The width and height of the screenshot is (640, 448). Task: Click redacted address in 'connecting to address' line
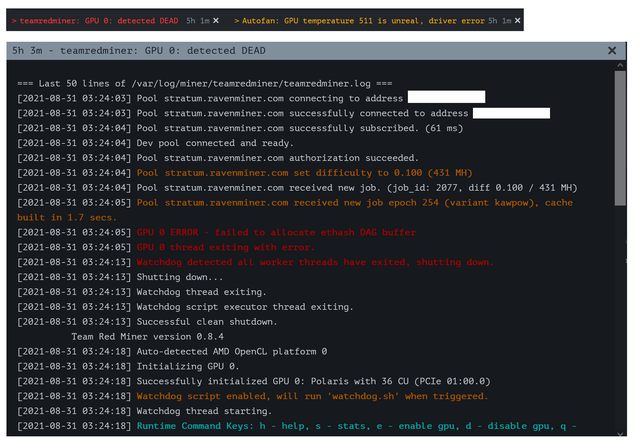tap(447, 97)
